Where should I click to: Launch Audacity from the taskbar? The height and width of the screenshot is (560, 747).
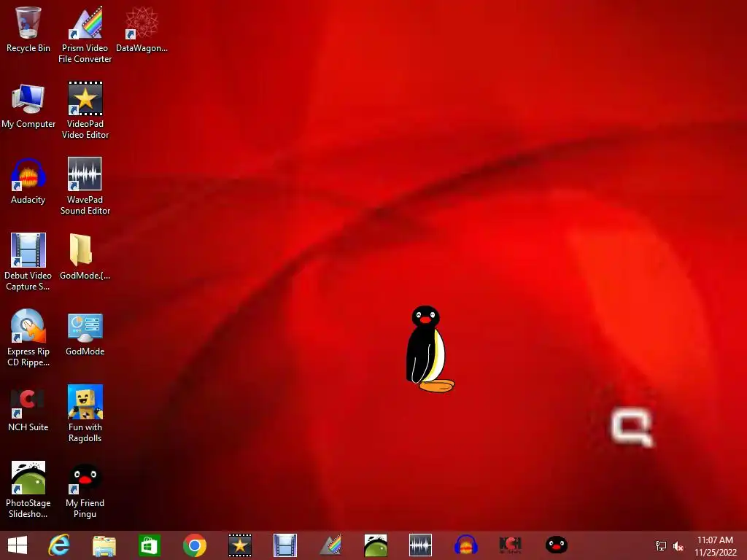coord(465,545)
